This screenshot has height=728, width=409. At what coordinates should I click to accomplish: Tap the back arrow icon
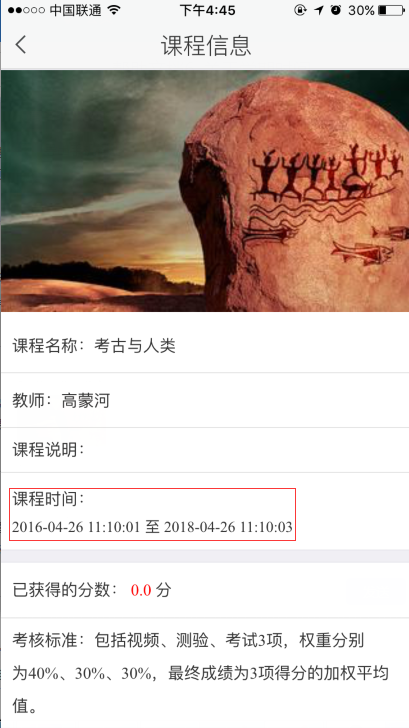click(21, 45)
